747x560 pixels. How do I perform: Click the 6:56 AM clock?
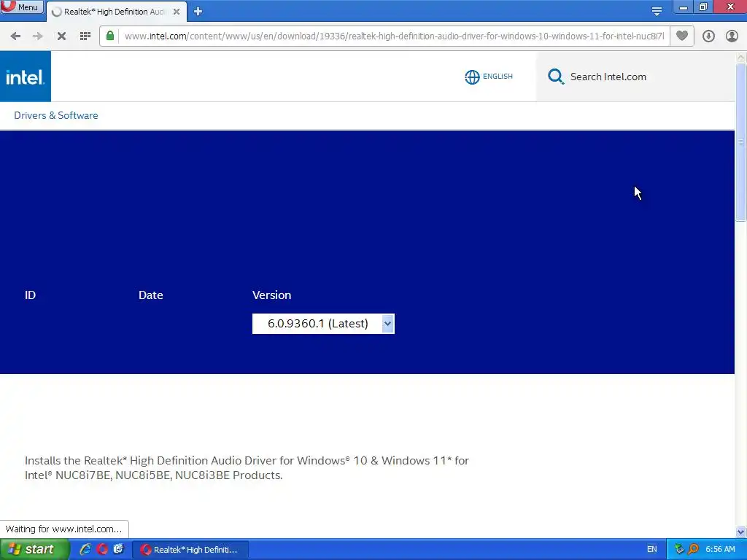(720, 549)
